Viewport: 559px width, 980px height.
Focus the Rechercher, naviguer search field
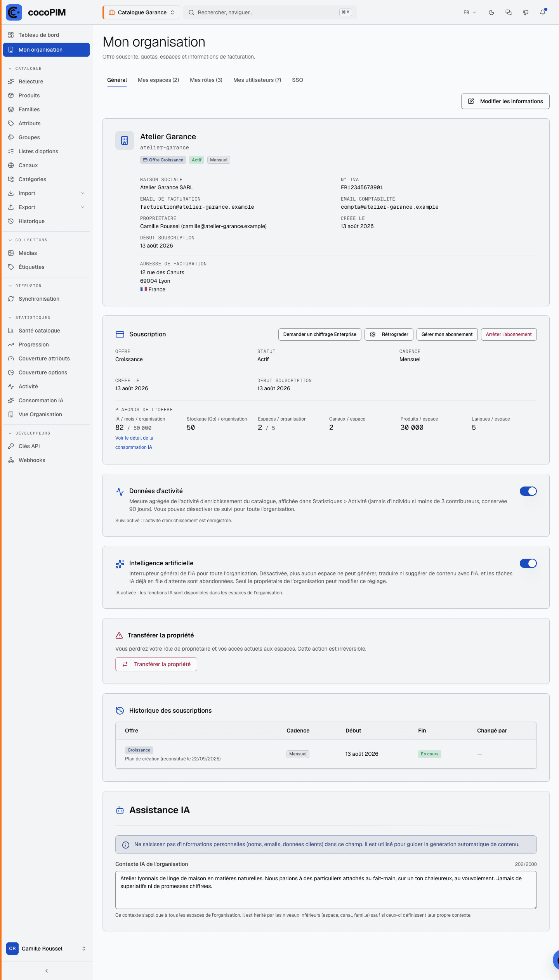270,12
